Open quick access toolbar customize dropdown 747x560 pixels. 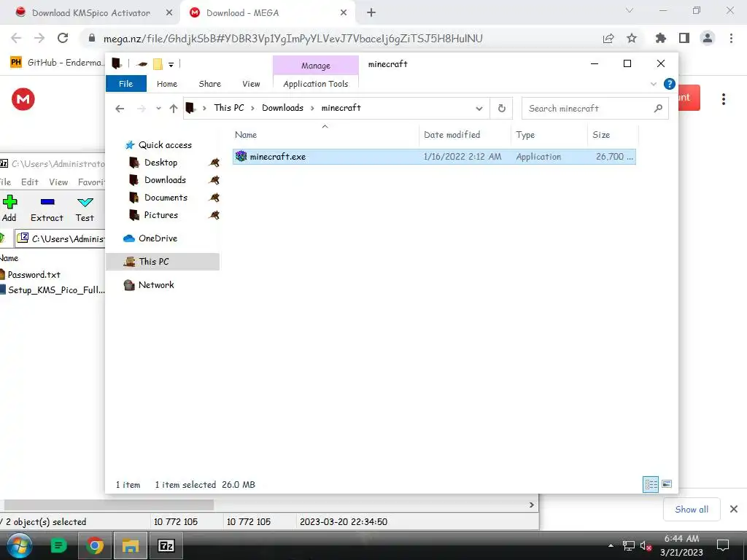pyautogui.click(x=171, y=64)
